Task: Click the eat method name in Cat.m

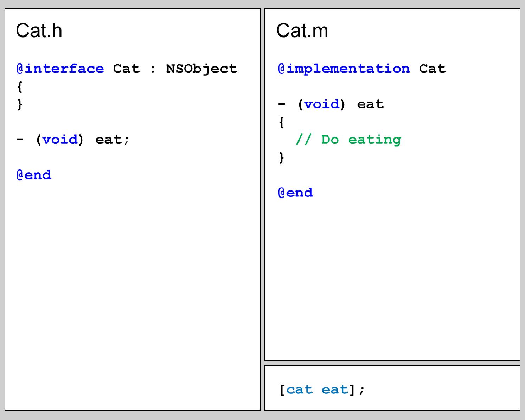Action: pyautogui.click(x=370, y=104)
